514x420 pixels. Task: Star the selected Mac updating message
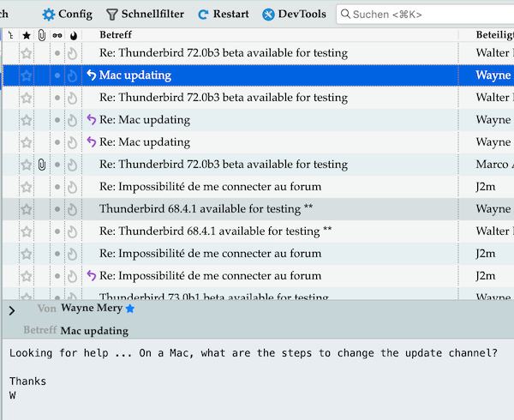pyautogui.click(x=26, y=75)
